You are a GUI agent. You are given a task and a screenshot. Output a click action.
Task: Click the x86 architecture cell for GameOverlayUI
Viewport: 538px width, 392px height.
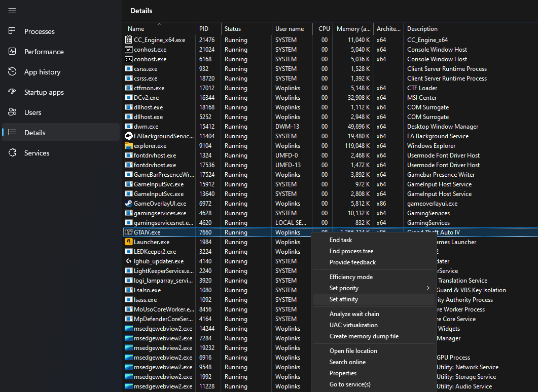pos(381,203)
